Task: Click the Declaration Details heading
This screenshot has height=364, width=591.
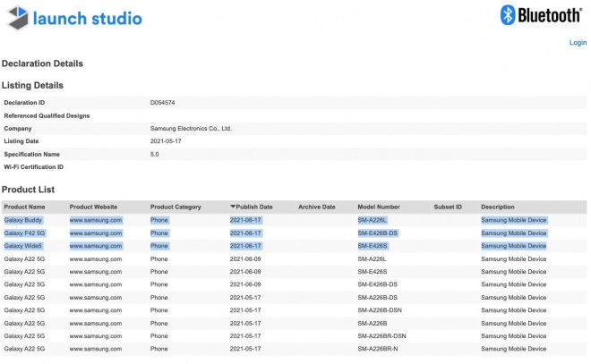Action: (42, 63)
